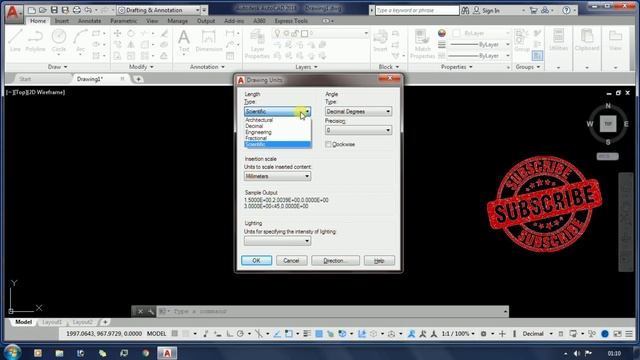Switch to the Parametric ribbon tab
Image resolution: width=640 pixels, height=360 pixels.
tap(124, 21)
